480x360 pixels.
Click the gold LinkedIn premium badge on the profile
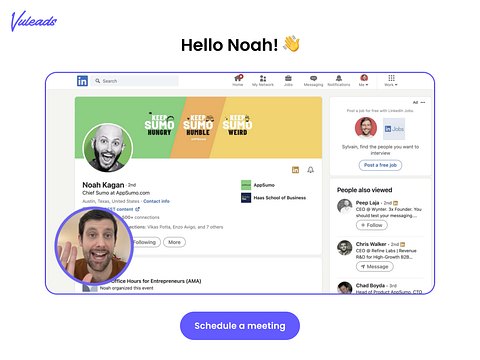click(x=295, y=170)
